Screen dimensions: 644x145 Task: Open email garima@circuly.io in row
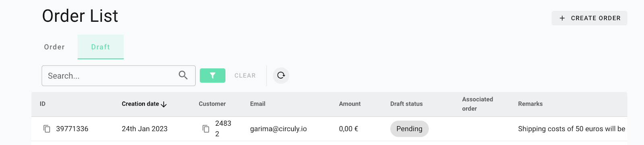tap(279, 129)
